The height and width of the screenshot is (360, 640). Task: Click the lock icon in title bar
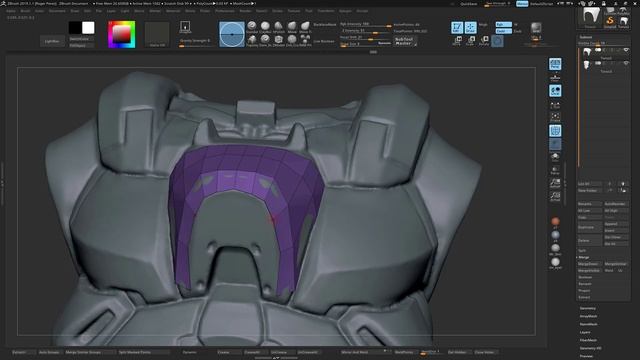point(603,4)
